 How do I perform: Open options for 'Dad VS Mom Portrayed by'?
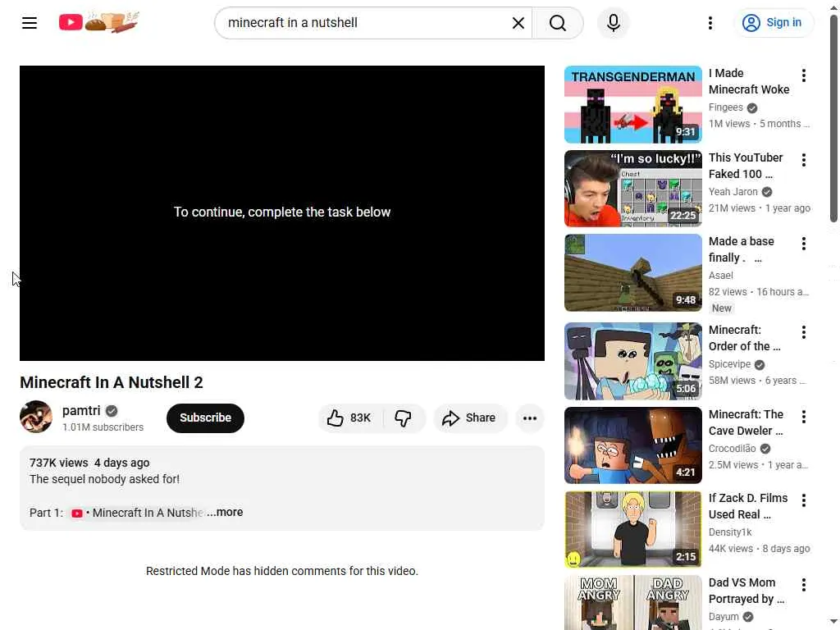(x=804, y=584)
